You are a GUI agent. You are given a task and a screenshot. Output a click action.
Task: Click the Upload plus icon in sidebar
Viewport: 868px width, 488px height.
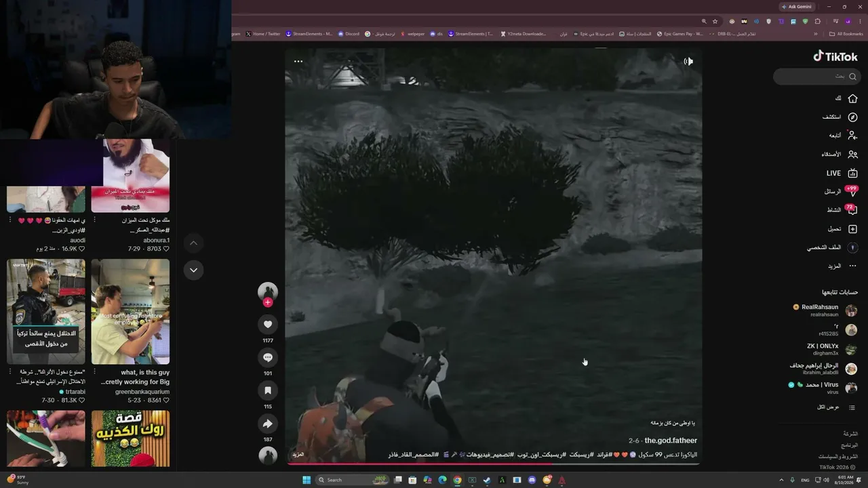pos(852,229)
